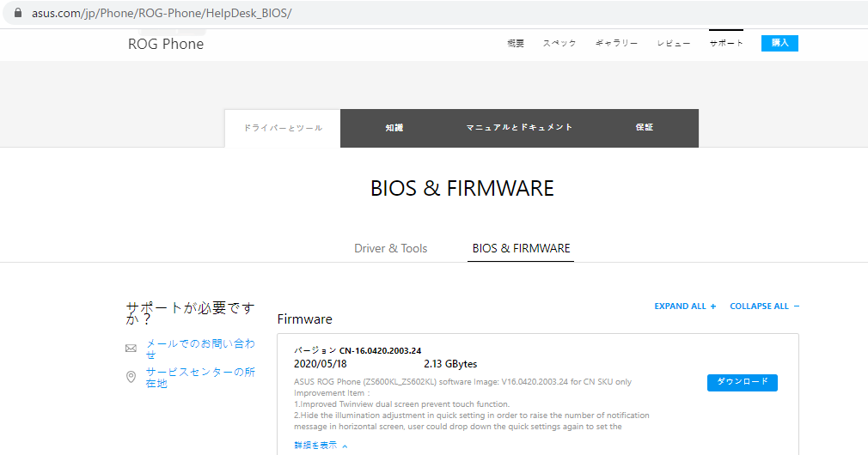Click the 'Improvement Item' line
Viewport: 868px width, 455px height.
[x=333, y=393]
